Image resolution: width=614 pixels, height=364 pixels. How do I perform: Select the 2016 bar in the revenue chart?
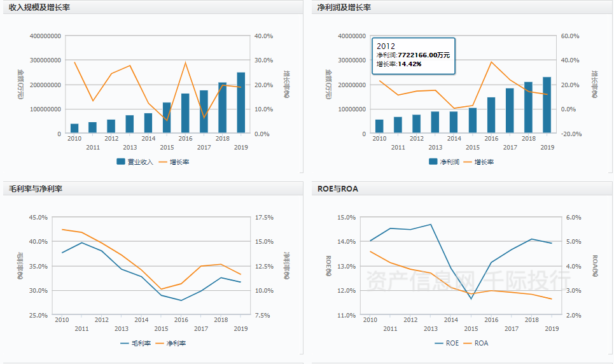(185, 113)
